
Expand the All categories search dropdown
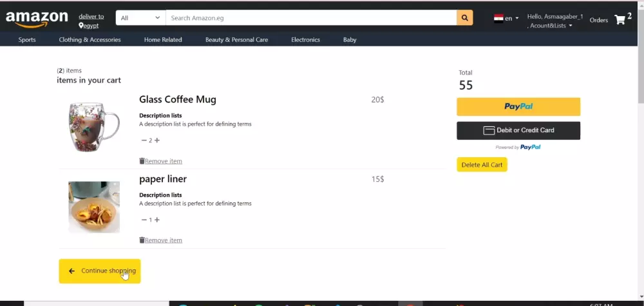pos(140,18)
